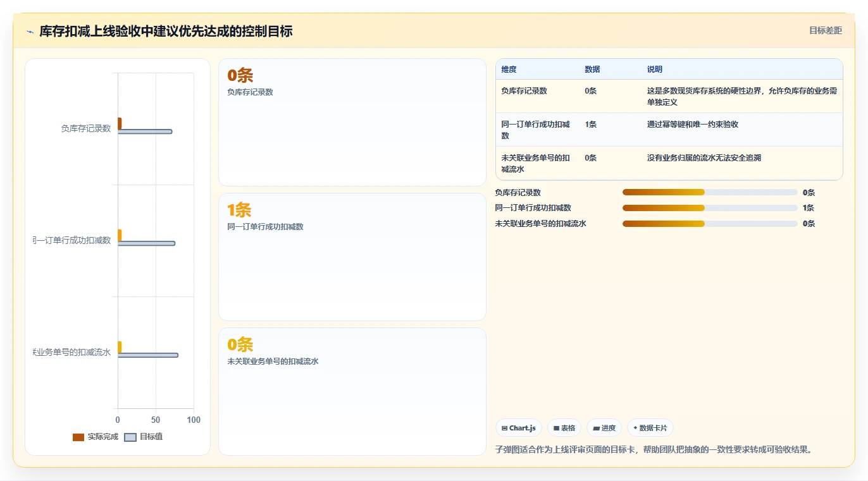Screen dimensions: 868x481
Task: Click the 说明 table column header
Action: click(x=654, y=70)
